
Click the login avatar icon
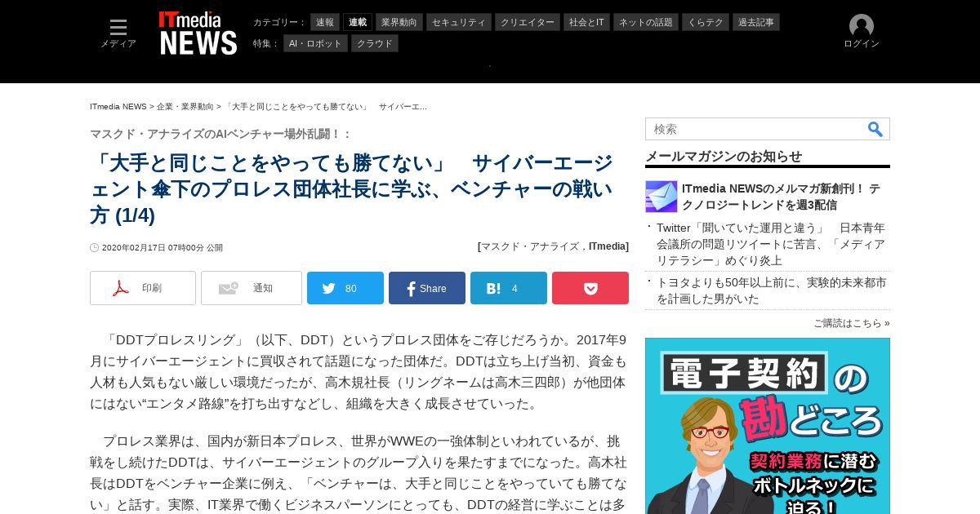pos(862,26)
